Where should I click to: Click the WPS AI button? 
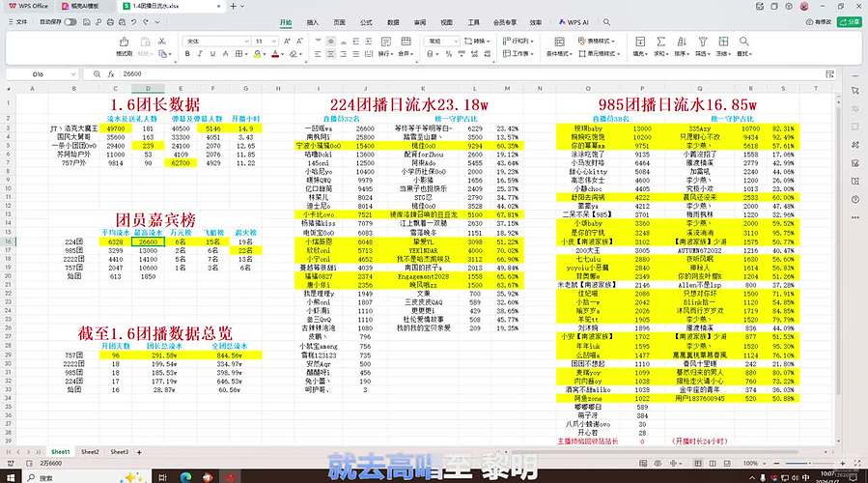(574, 22)
